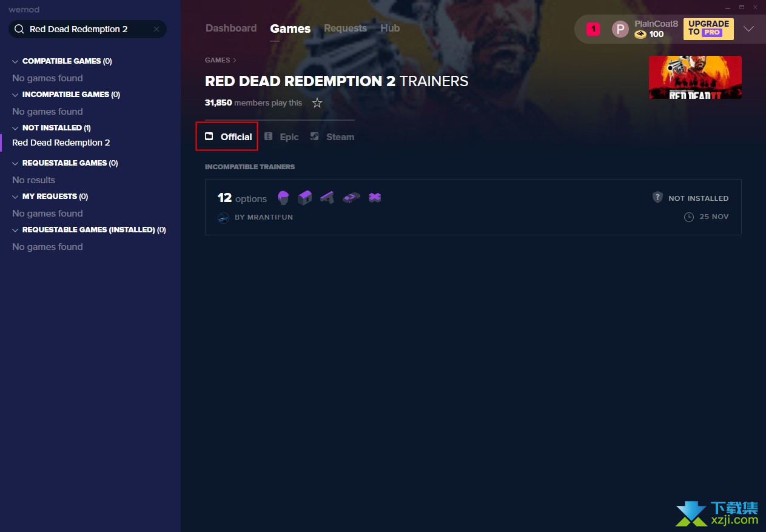Viewport: 766px width, 532px height.
Task: Minimize the WeMod window
Action: pyautogui.click(x=728, y=7)
